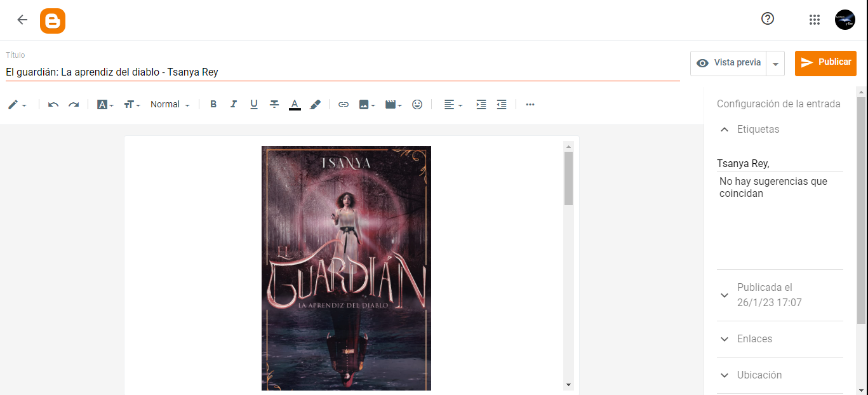Image resolution: width=868 pixels, height=395 pixels.
Task: Edit the post title field
Action: [343, 72]
